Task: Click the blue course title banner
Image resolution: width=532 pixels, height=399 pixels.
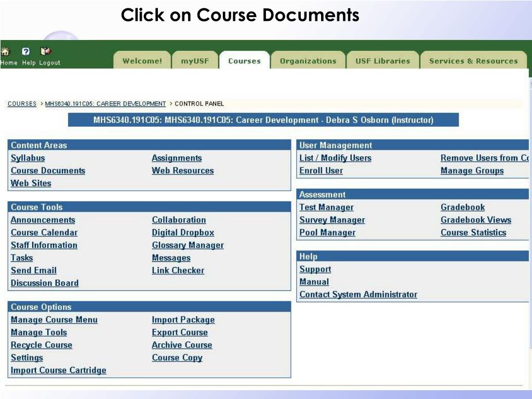Action: 263,120
